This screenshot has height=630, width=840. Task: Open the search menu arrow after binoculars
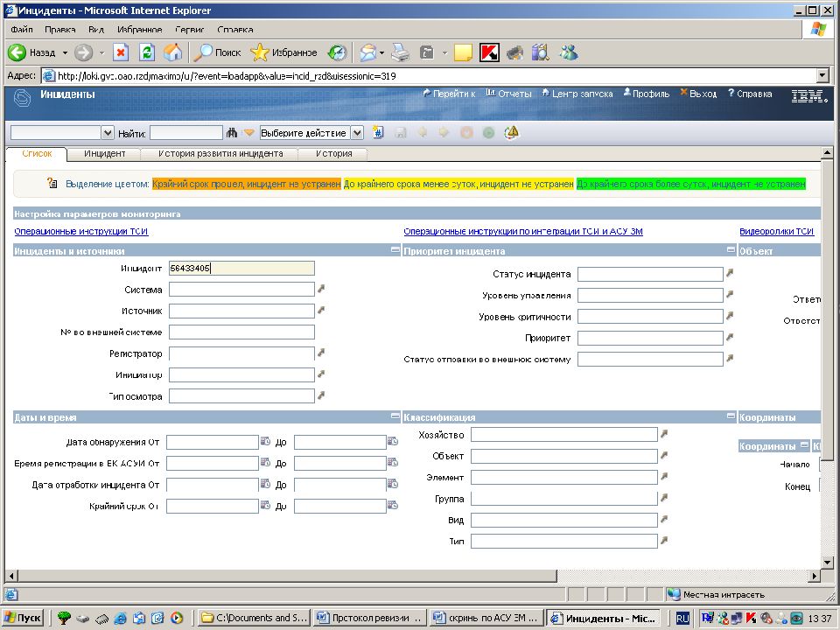point(248,132)
